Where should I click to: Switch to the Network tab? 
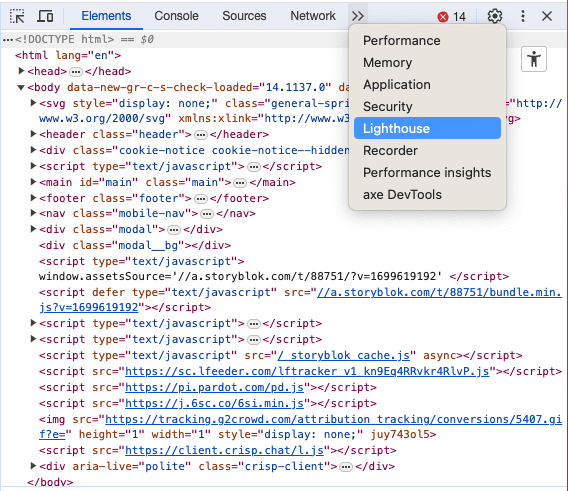point(313,16)
